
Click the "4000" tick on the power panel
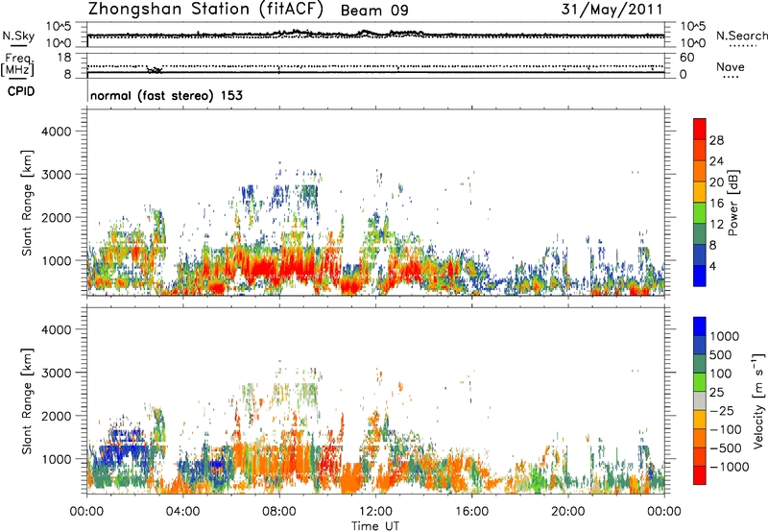pos(57,132)
